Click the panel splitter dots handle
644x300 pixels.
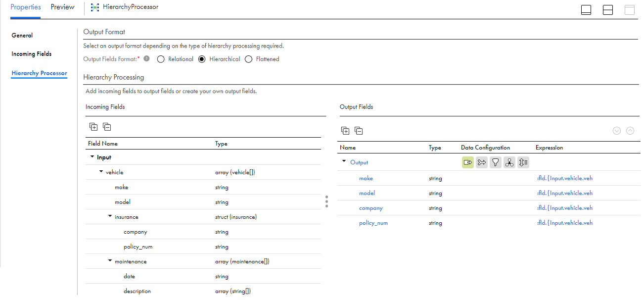tap(326, 201)
